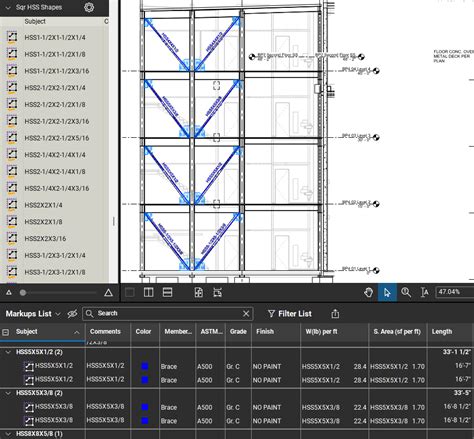The width and height of the screenshot is (474, 439).
Task: Select the first HSS5X5X1/2 markup row
Action: pyautogui.click(x=237, y=366)
